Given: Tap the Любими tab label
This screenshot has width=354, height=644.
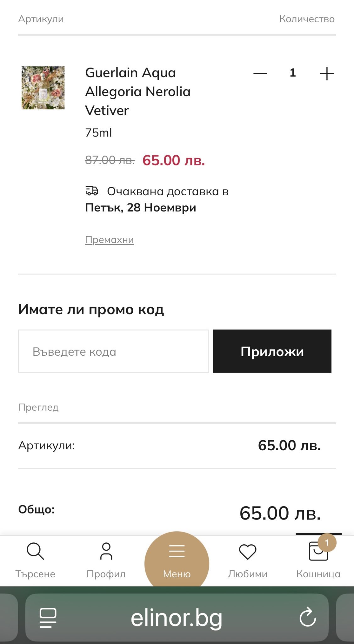Looking at the screenshot, I should [x=248, y=574].
